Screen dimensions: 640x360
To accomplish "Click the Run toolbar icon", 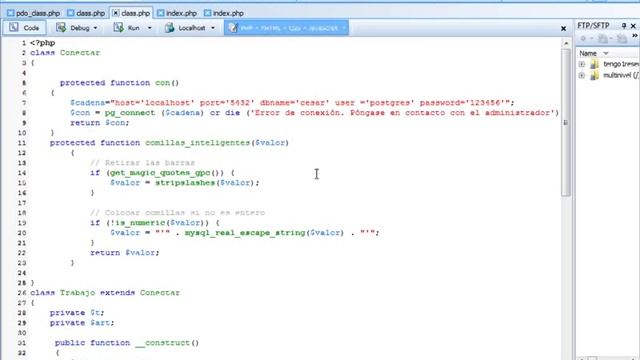I will tap(118, 28).
